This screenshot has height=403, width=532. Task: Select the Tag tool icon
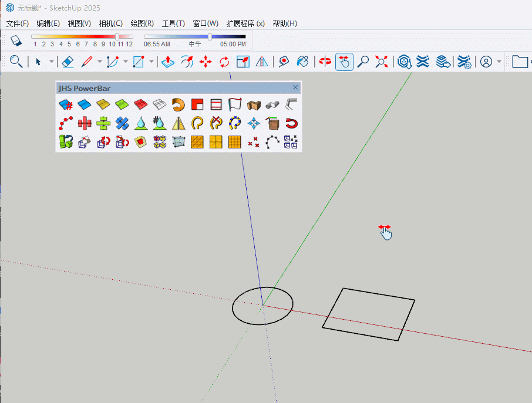click(x=284, y=62)
